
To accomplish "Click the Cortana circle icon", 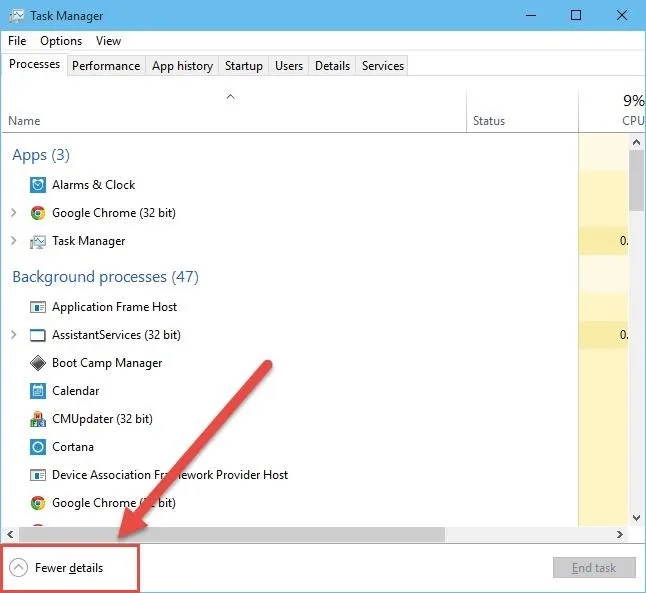I will pyautogui.click(x=37, y=447).
